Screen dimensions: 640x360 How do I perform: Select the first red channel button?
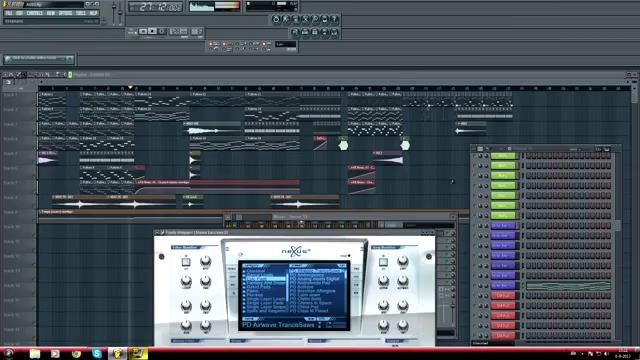tap(504, 296)
